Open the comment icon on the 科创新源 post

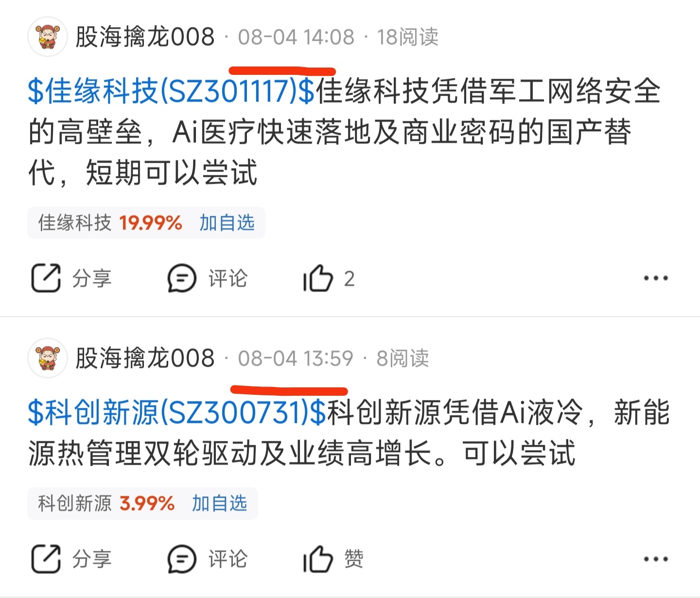182,559
